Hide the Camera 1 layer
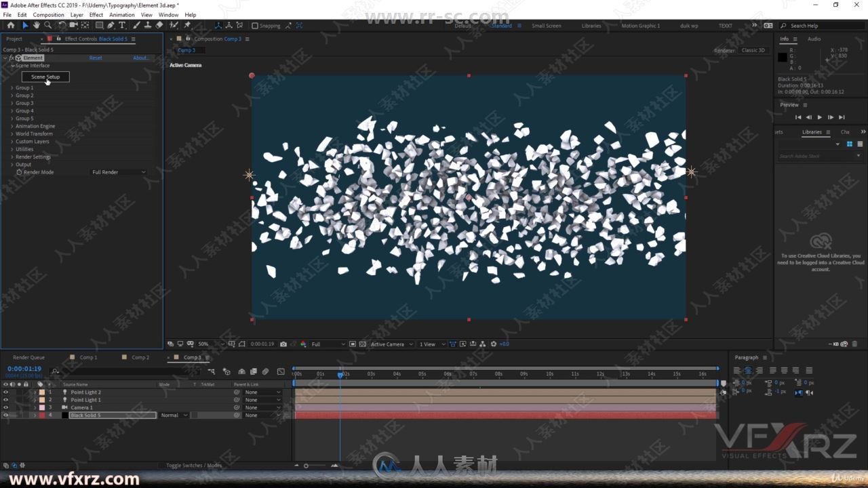This screenshot has height=488, width=868. [x=5, y=407]
